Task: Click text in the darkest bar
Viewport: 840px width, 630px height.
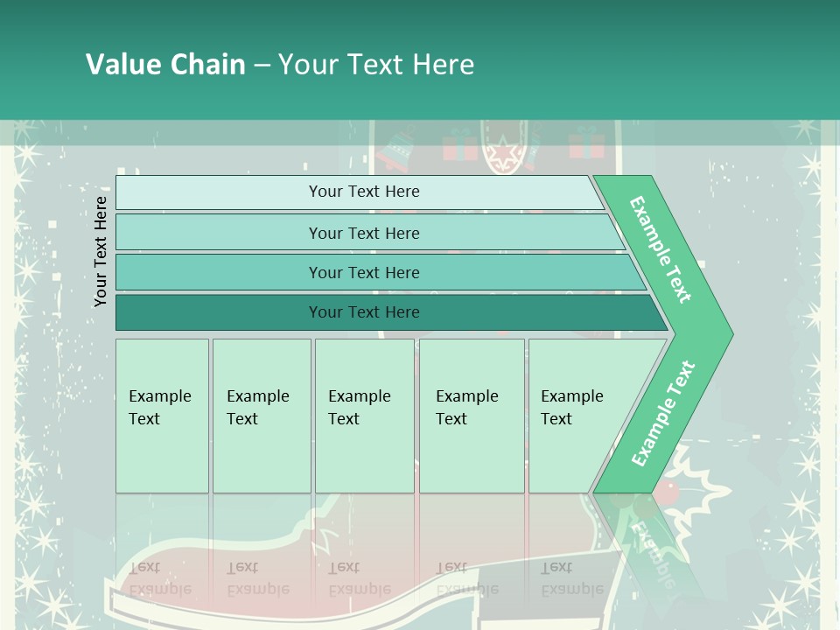Action: pyautogui.click(x=364, y=312)
